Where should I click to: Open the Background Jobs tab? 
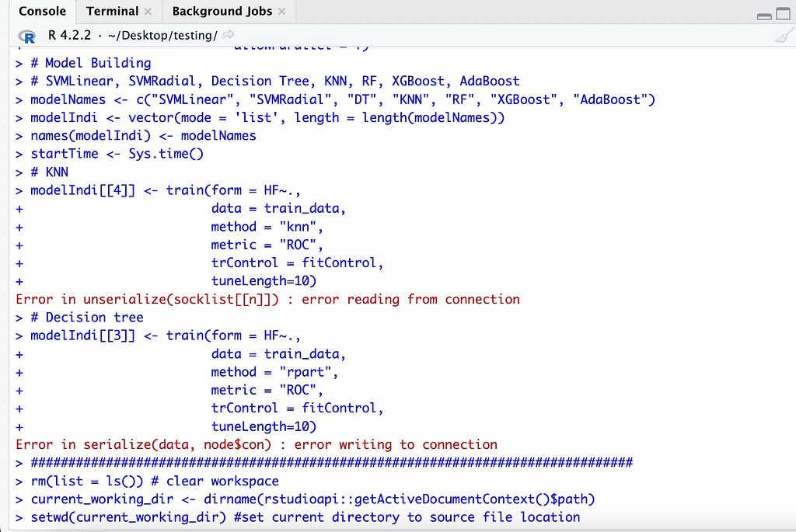221,12
